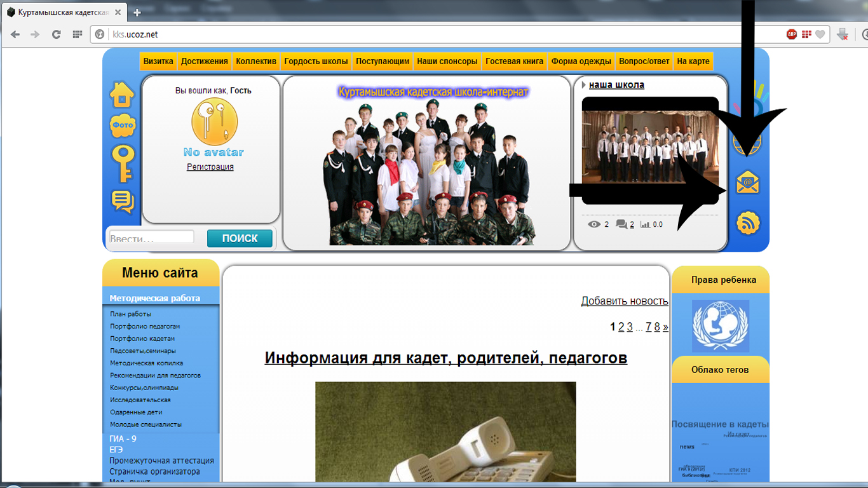Go to news page 8
The image size is (868, 488).
click(x=657, y=327)
